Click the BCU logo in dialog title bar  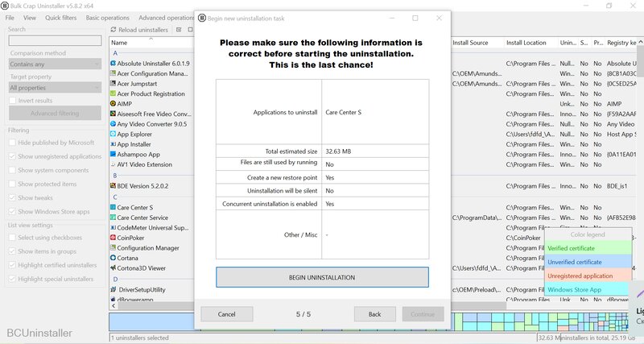click(x=202, y=18)
